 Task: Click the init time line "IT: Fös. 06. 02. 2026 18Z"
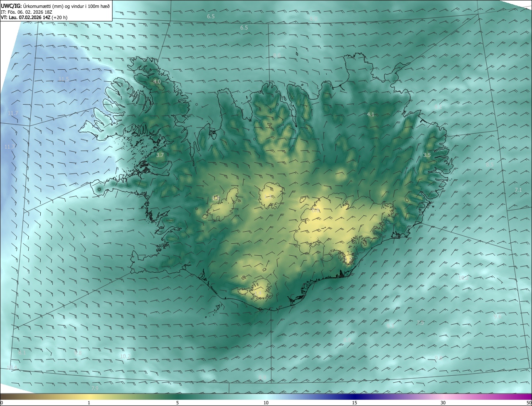tap(27, 12)
